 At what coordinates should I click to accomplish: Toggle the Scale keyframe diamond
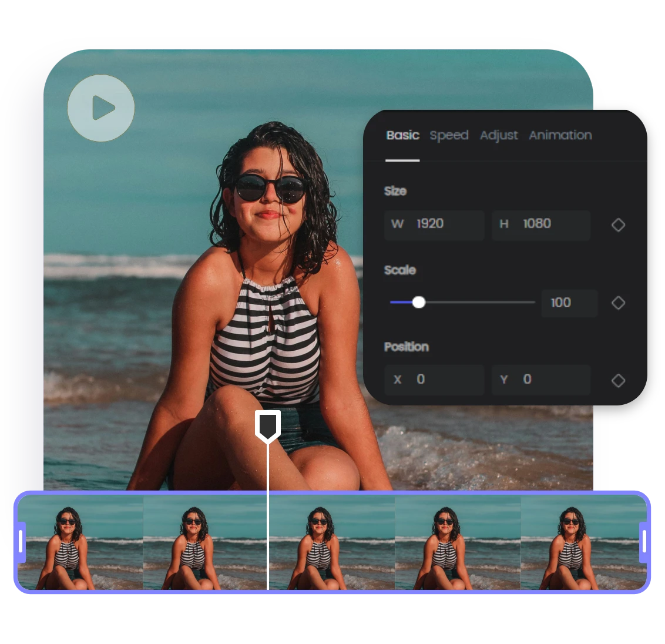(618, 303)
